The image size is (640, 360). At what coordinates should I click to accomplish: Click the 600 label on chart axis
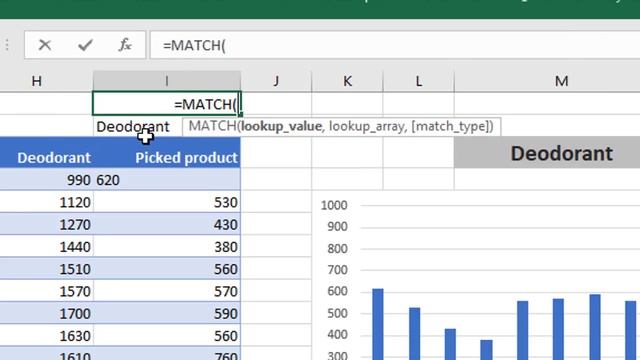337,291
